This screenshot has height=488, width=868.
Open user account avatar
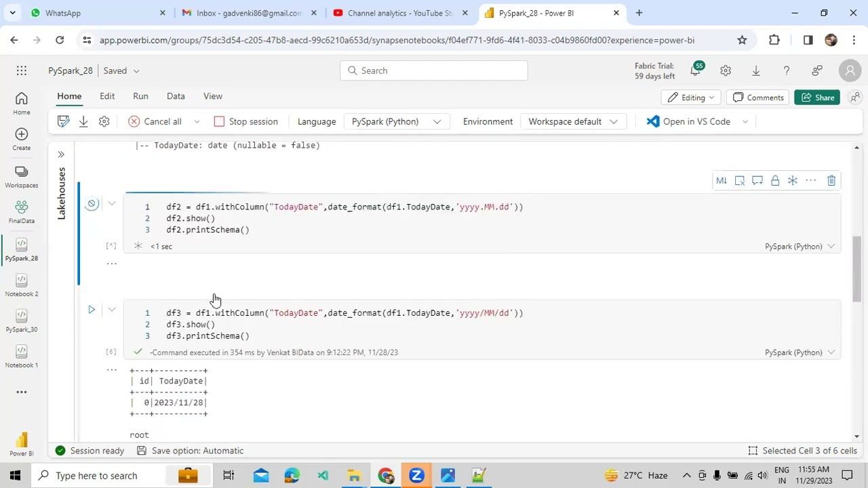point(850,70)
